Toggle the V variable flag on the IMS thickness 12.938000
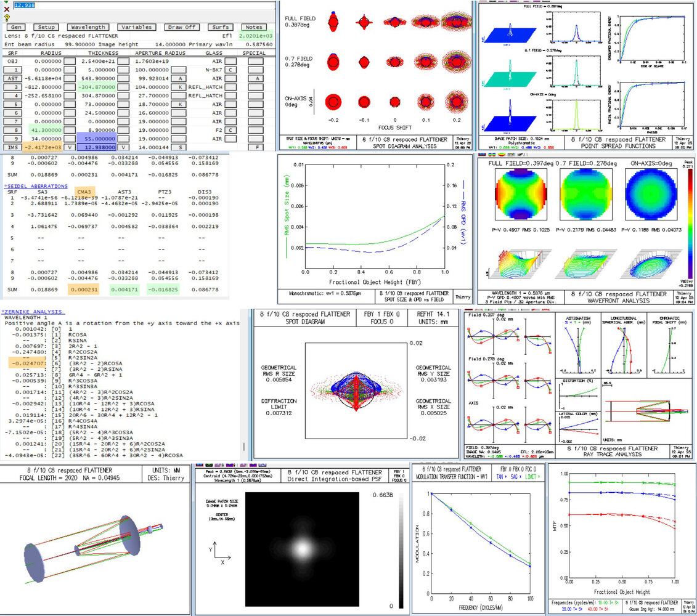697x616 pixels. point(123,148)
